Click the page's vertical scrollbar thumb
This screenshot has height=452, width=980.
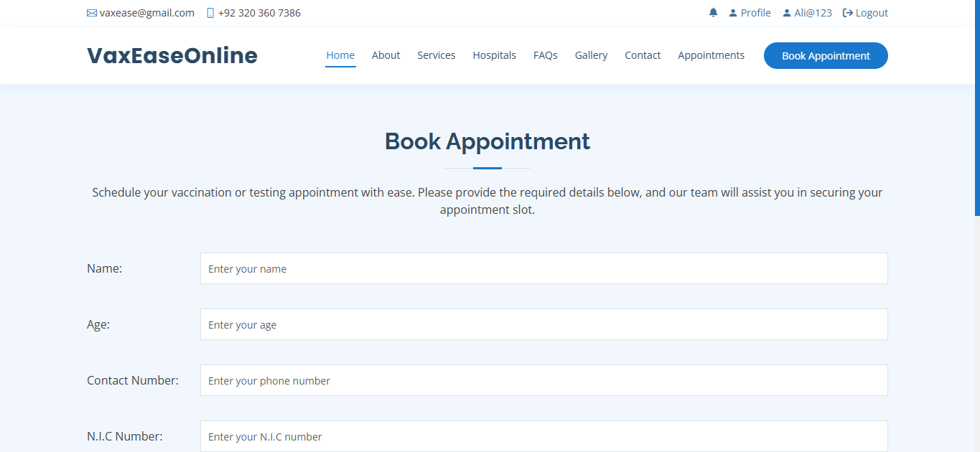[x=976, y=108]
